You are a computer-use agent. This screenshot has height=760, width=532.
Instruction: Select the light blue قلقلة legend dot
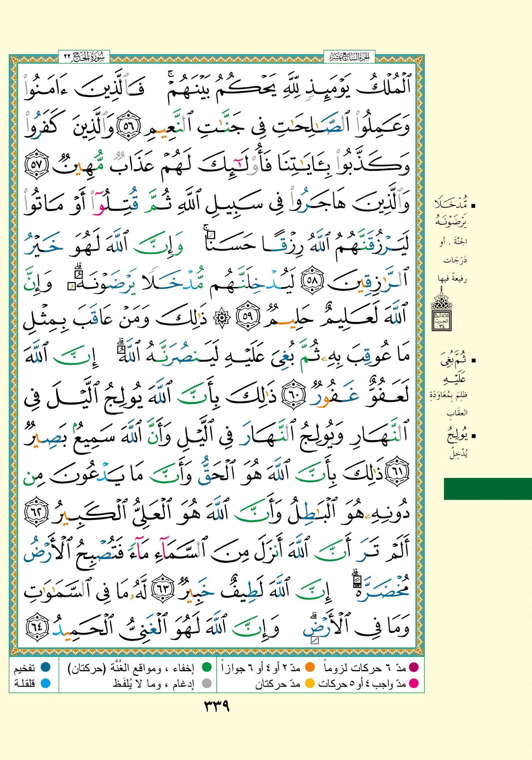[45, 683]
